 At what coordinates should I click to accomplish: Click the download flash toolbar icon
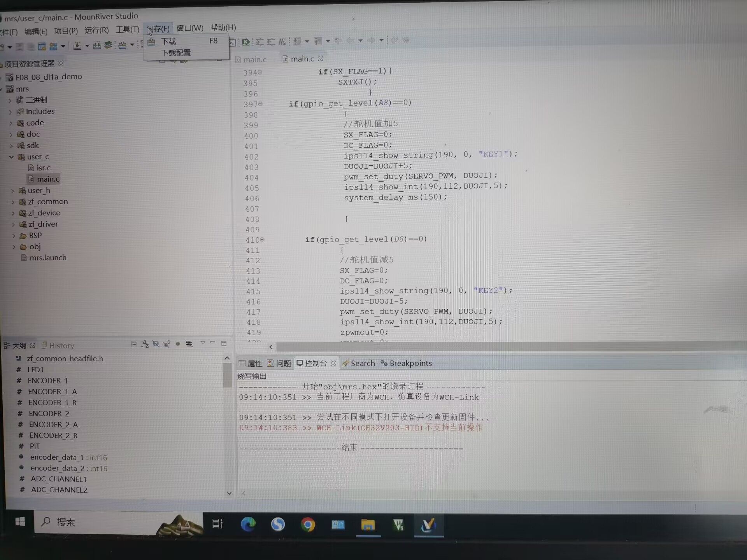pos(122,45)
